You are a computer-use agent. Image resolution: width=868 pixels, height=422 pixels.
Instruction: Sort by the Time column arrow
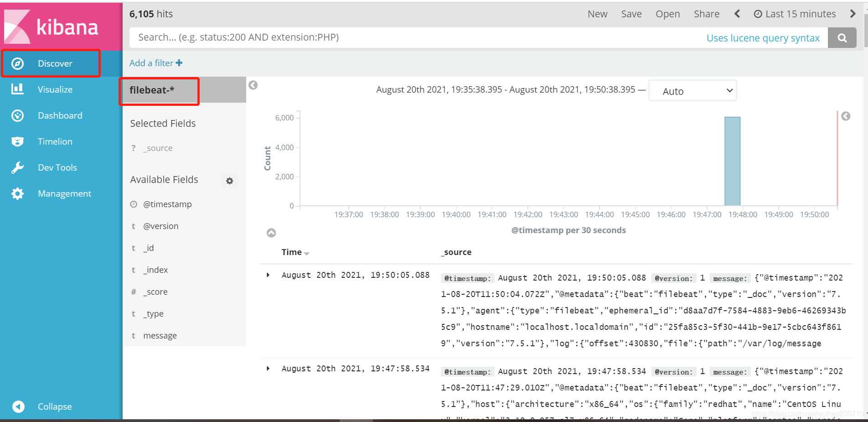(307, 253)
